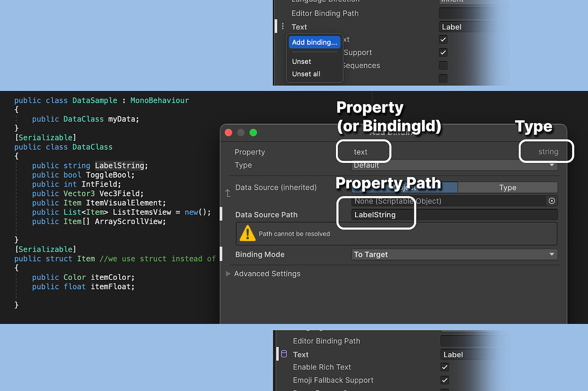The height and width of the screenshot is (391, 588).
Task: Enable the Sequences checkbox
Action: click(x=443, y=65)
